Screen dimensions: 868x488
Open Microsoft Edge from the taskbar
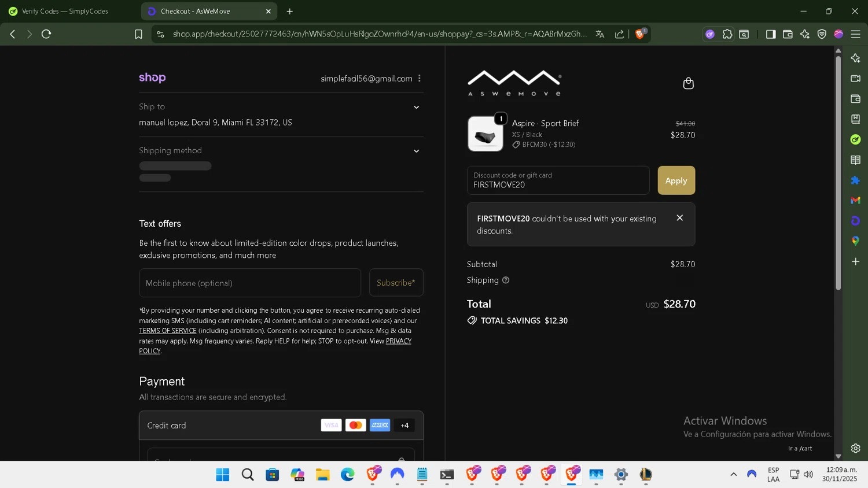pos(347,475)
